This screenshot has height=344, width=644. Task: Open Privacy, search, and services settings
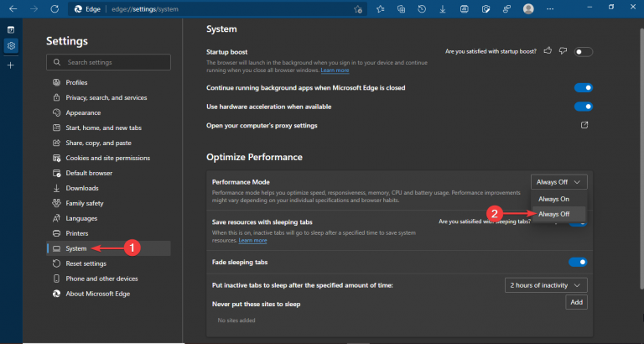pos(108,98)
